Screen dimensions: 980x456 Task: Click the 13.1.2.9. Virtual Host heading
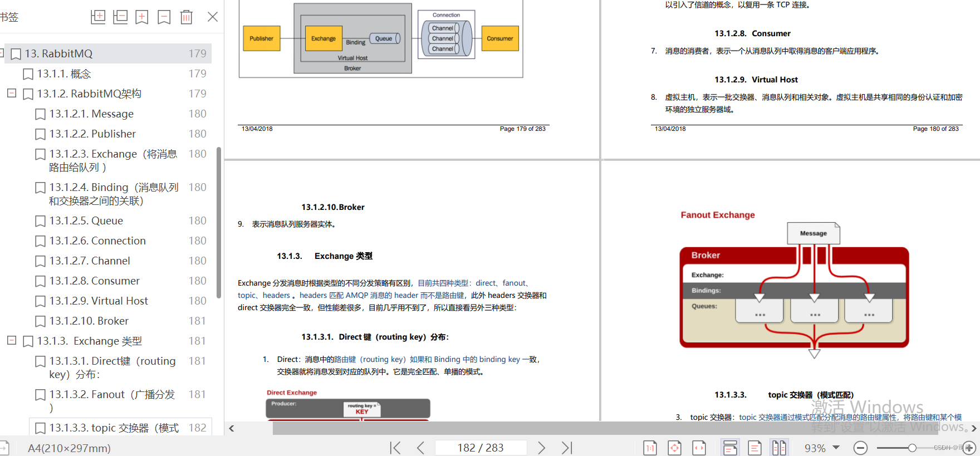click(x=756, y=80)
